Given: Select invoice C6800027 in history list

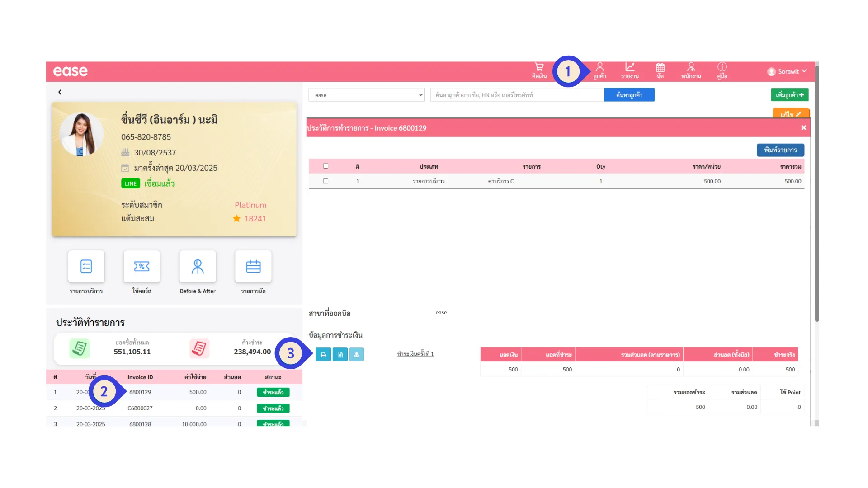Looking at the screenshot, I should (140, 408).
